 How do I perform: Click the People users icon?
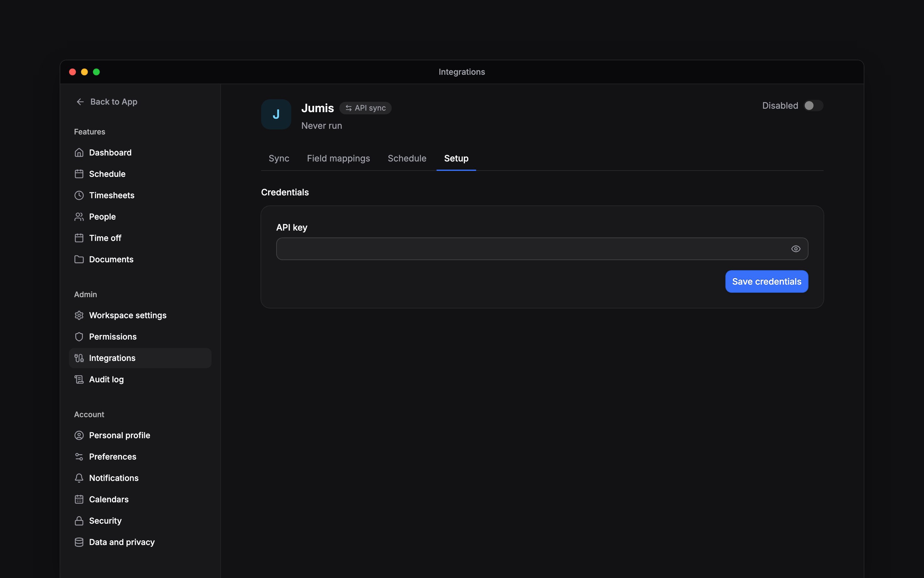79,217
